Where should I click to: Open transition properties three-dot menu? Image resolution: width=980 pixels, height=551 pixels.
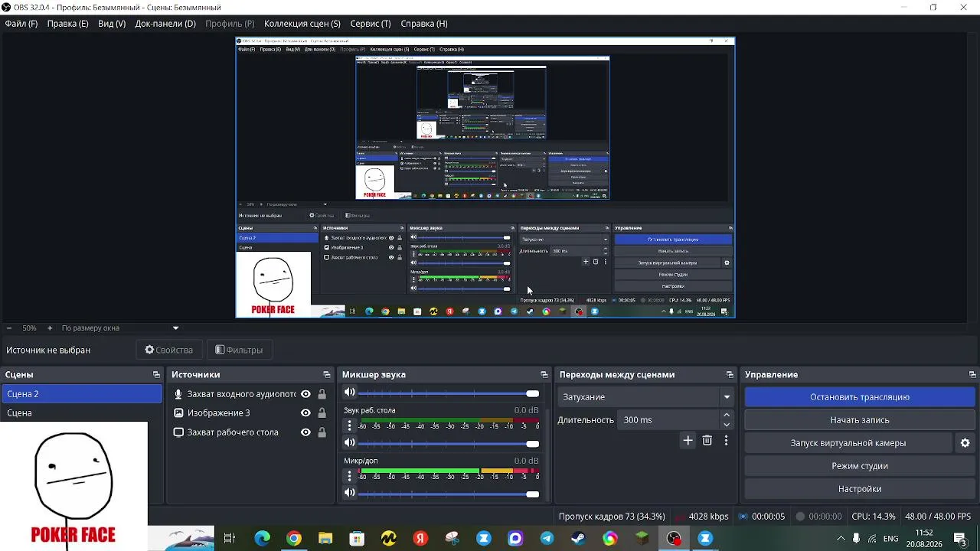point(726,440)
